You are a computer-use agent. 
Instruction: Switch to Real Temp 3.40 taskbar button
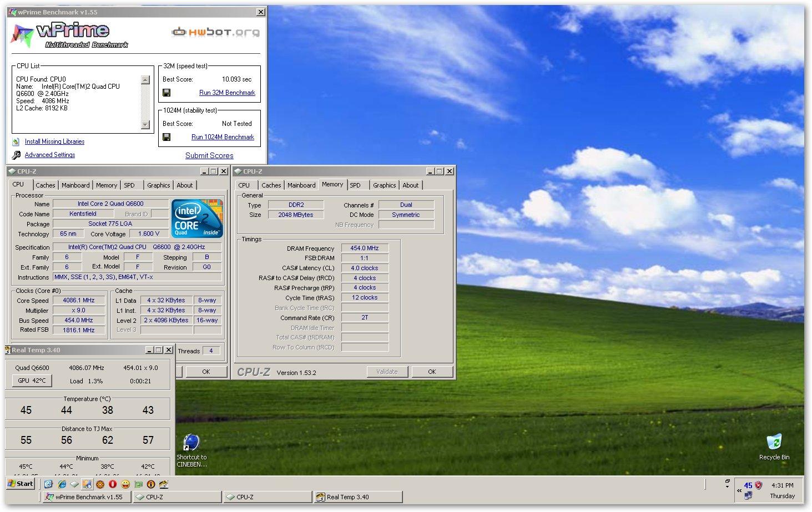[357, 497]
